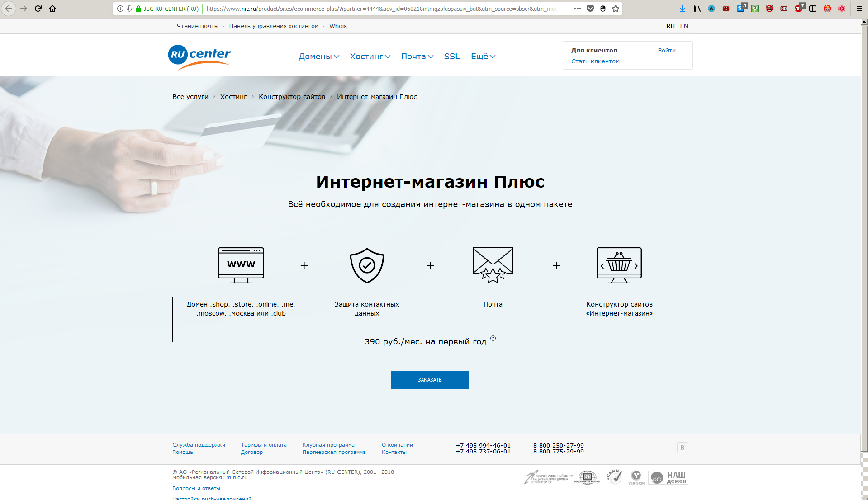Open Клубная программа footer link
This screenshot has height=500, width=868.
click(x=328, y=445)
